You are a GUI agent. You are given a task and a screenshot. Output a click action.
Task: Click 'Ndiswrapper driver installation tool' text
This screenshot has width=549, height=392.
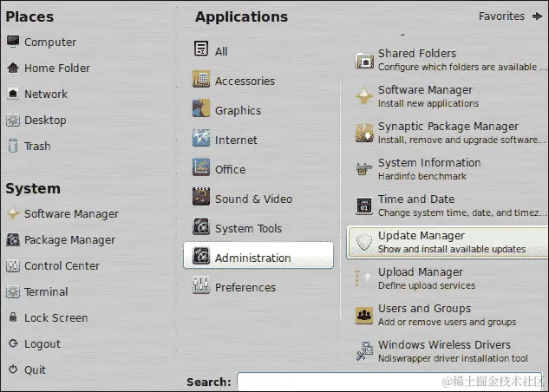click(453, 358)
